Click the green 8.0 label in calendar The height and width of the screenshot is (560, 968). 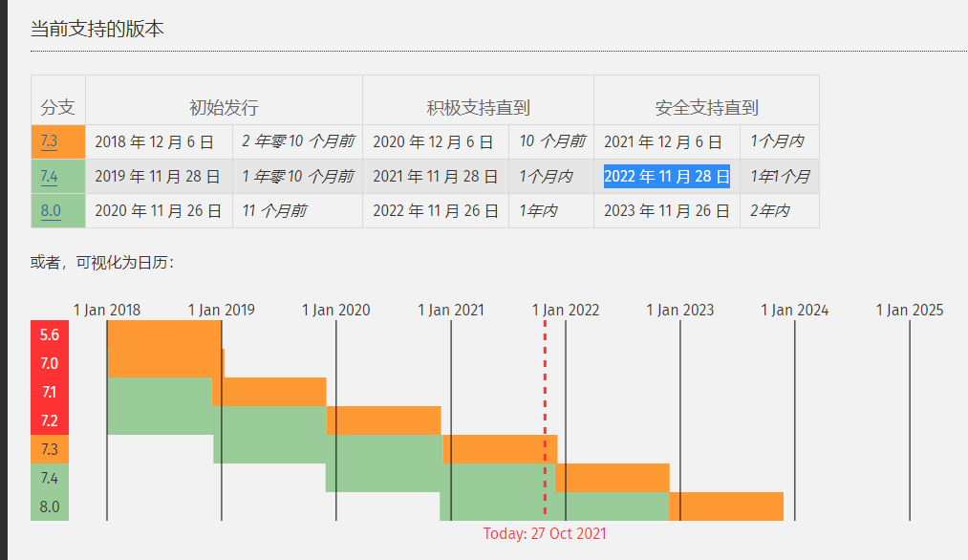tap(50, 506)
